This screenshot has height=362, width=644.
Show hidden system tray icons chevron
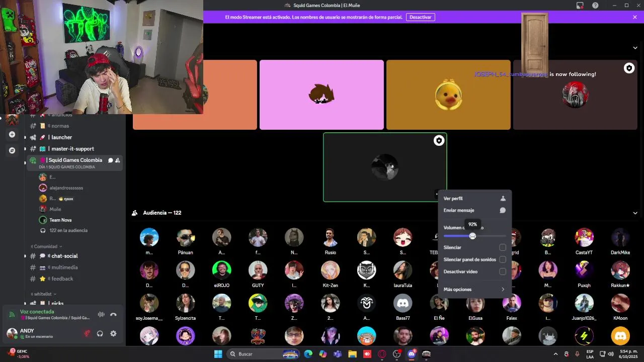[x=555, y=354]
